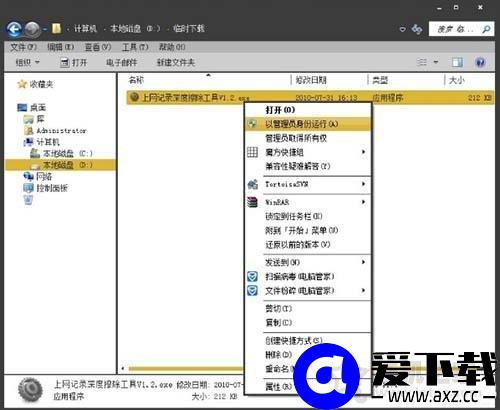The height and width of the screenshot is (410, 500).
Task: Click the exe file's icon in the list
Action: (134, 97)
